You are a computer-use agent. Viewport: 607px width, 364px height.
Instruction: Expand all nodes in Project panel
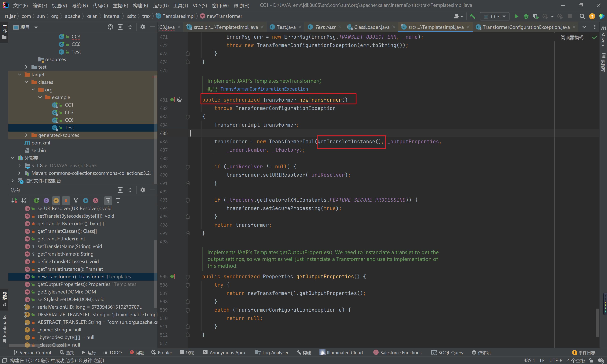tap(120, 27)
